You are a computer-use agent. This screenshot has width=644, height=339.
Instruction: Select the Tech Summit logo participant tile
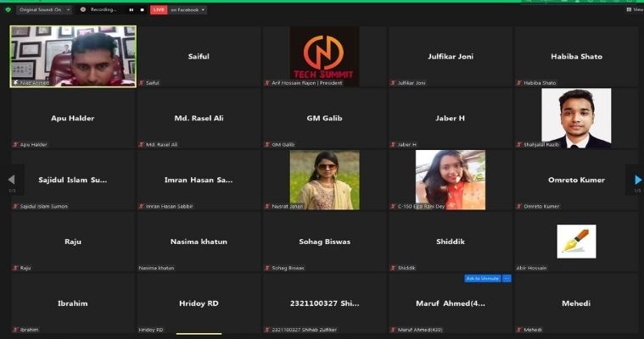pos(324,56)
